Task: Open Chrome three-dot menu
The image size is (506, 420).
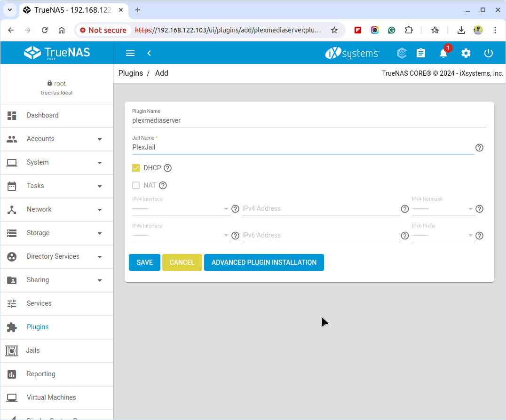Action: [495, 30]
